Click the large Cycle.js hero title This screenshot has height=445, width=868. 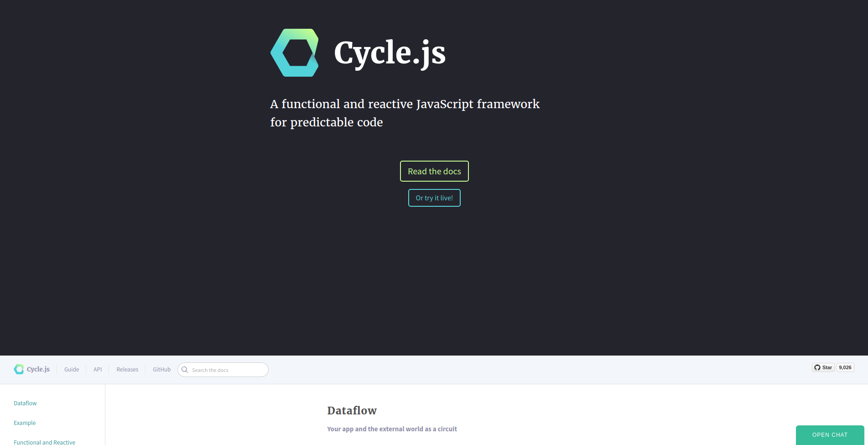(390, 53)
